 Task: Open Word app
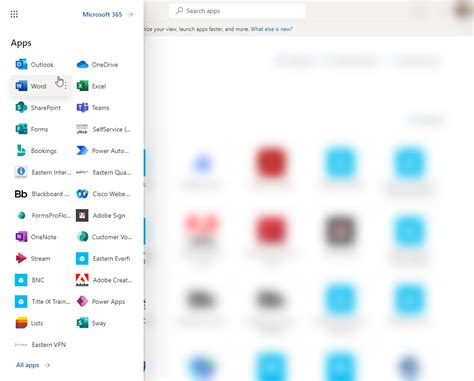coord(31,86)
